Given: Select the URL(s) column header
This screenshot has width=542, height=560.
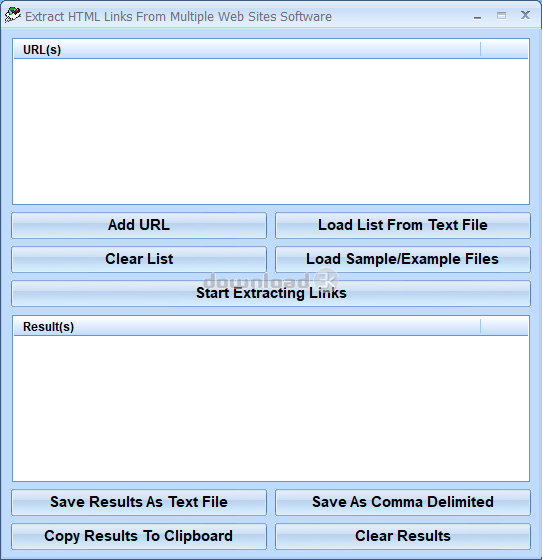Looking at the screenshot, I should (x=247, y=49).
